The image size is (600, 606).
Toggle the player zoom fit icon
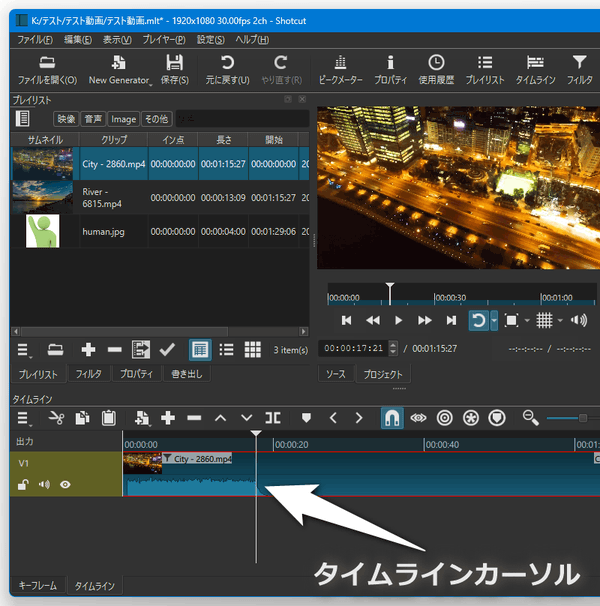pos(511,320)
